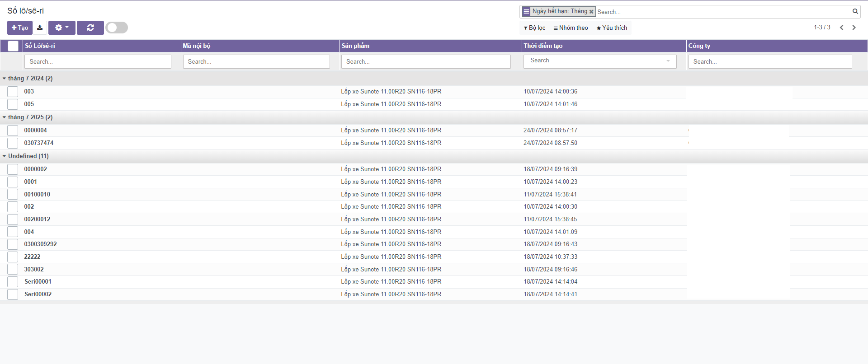Image resolution: width=868 pixels, height=364 pixels.
Task: Tick the checkbox for lot 0000004
Action: (x=13, y=131)
